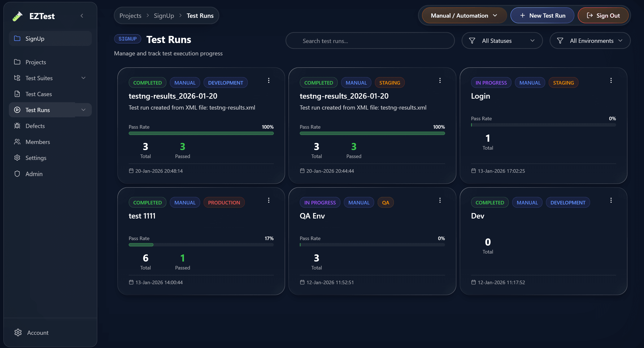Screen dimensions: 644x348
Task: Click the Admin shield icon
Action: click(x=17, y=174)
